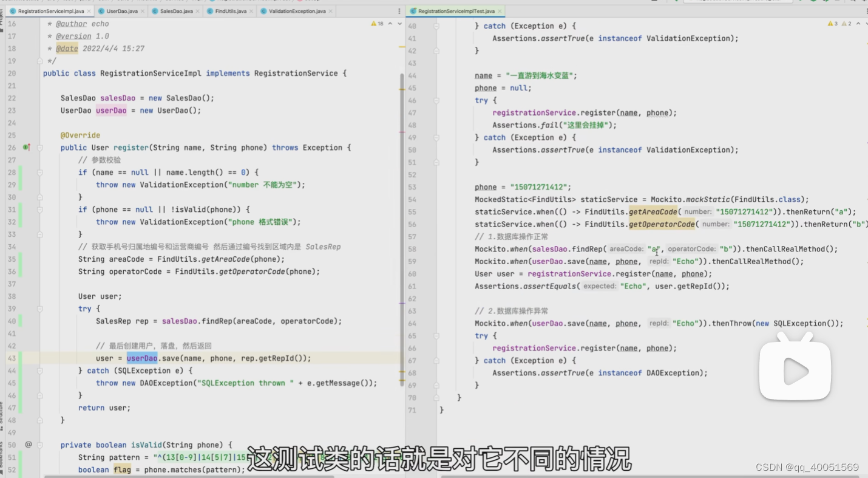868x478 pixels.
Task: Click the 2 weak warnings indicator in test editor
Action: coord(846,24)
